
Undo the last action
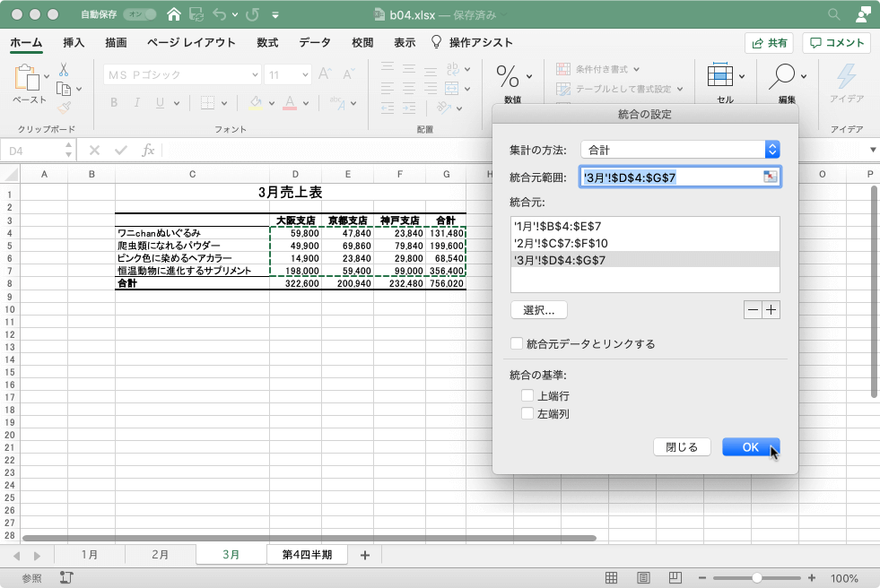[x=220, y=14]
